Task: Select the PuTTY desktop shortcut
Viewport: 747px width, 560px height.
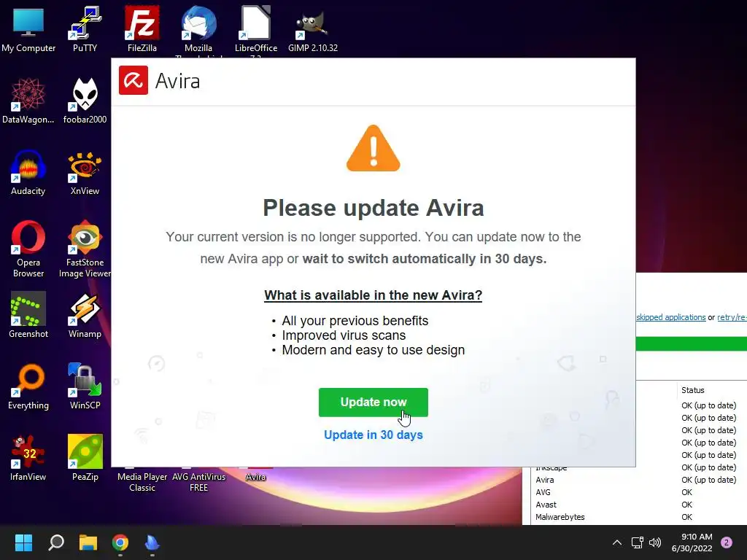Action: (85, 29)
